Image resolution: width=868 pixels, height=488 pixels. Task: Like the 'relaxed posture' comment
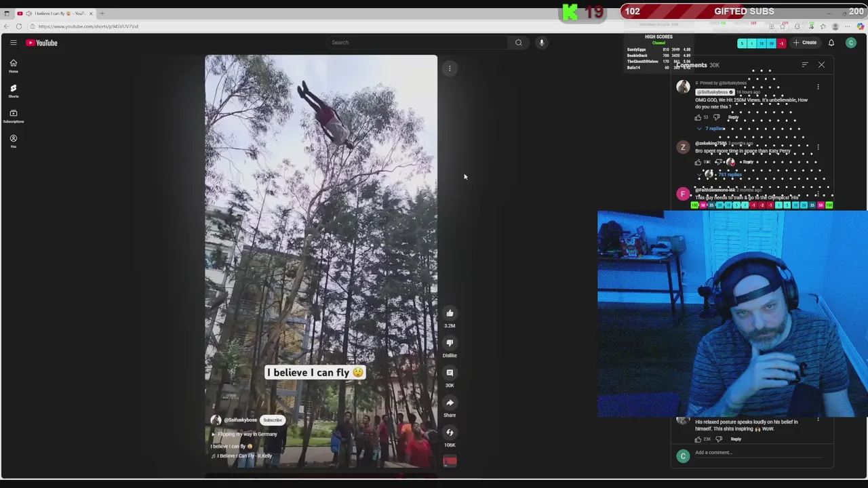(698, 439)
